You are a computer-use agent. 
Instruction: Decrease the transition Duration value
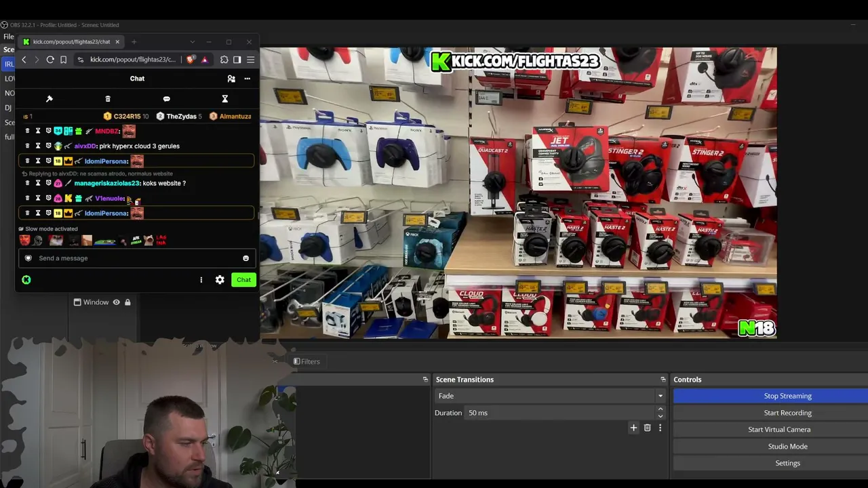point(660,416)
